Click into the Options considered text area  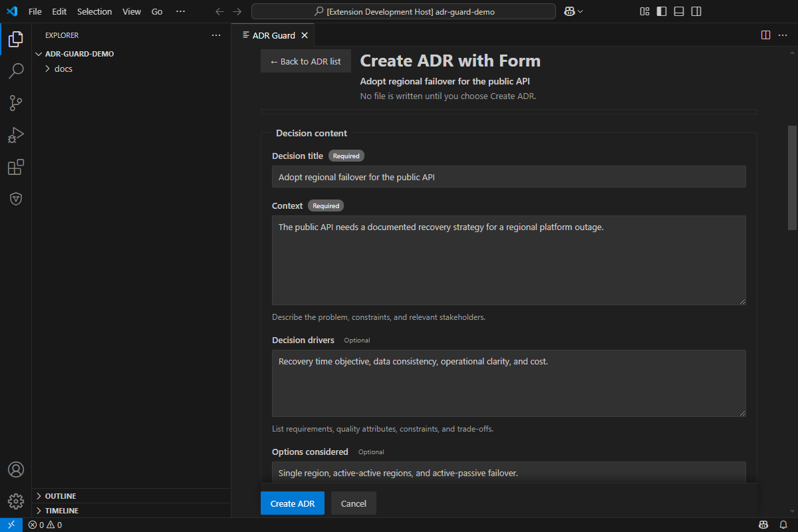[x=509, y=472]
